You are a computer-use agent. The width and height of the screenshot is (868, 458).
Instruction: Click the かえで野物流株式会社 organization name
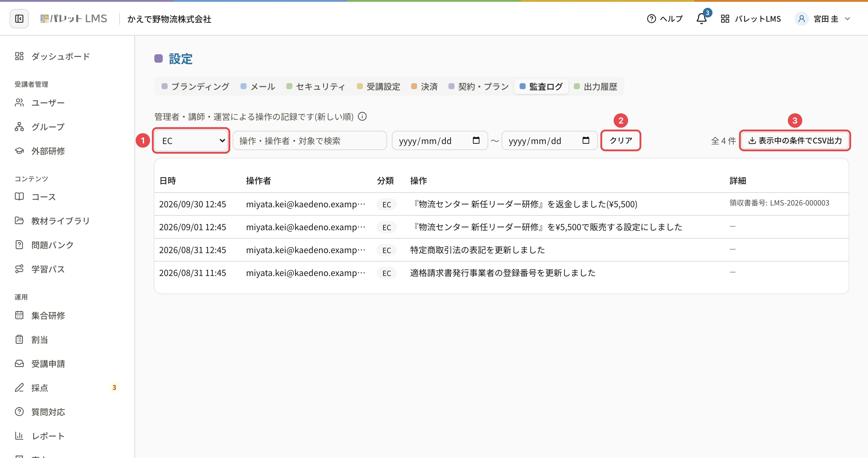(169, 19)
